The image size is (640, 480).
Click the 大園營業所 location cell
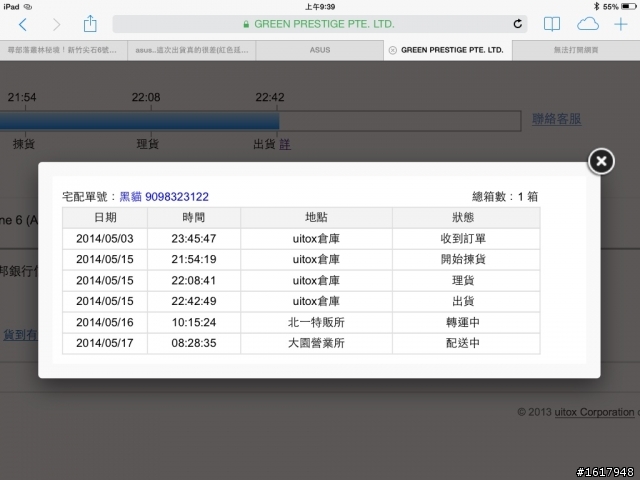[316, 343]
